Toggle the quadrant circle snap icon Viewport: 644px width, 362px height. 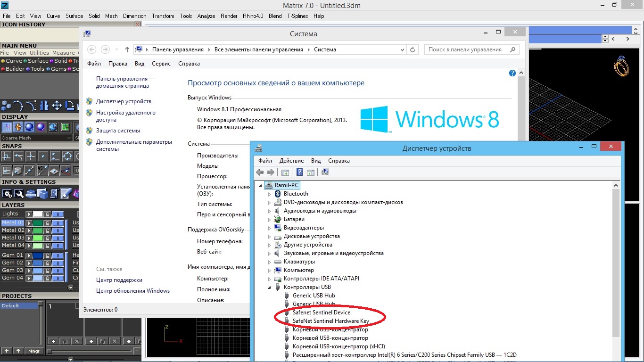67,156
